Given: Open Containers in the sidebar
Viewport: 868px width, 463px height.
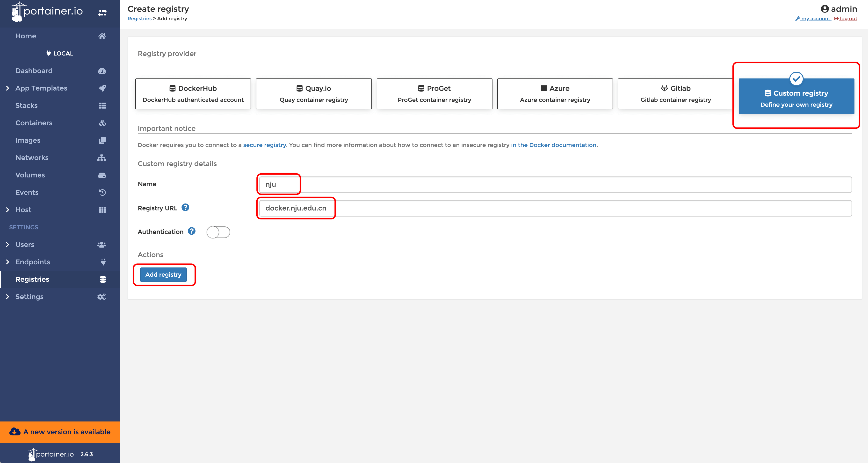Looking at the screenshot, I should pyautogui.click(x=60, y=123).
